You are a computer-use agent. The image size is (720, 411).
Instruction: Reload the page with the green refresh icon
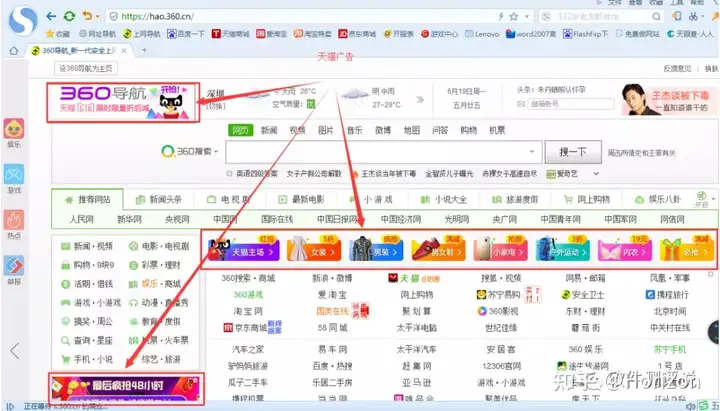tap(69, 17)
